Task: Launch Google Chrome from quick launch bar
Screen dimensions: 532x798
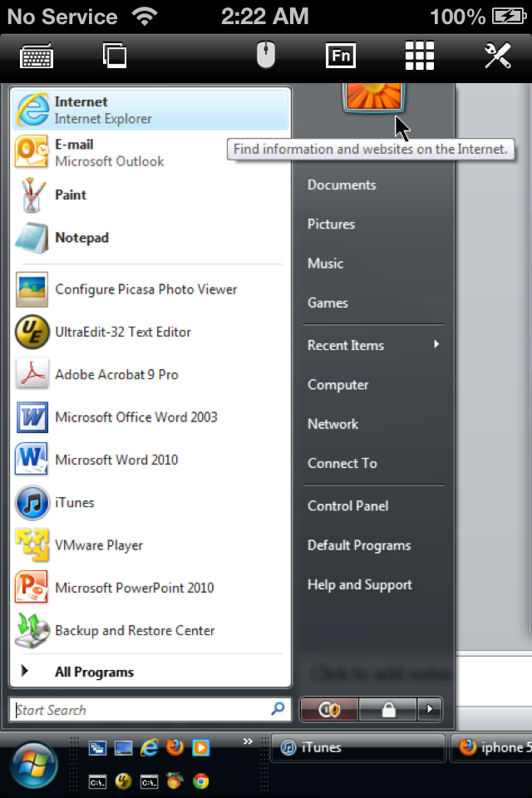Action: (x=200, y=781)
